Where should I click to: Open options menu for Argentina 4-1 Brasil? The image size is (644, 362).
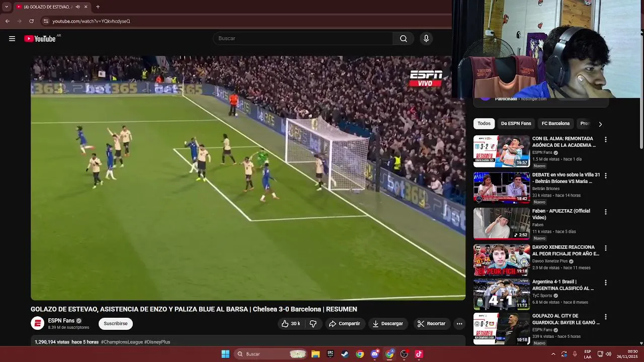coord(606,283)
